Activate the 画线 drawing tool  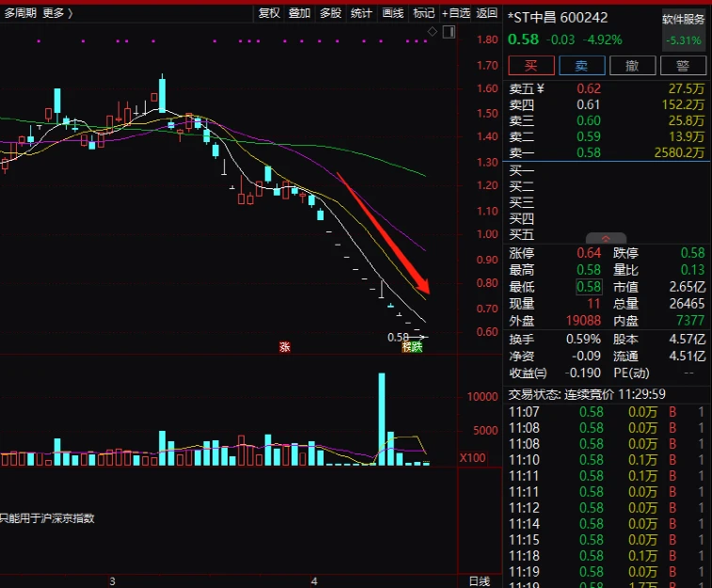tap(392, 13)
